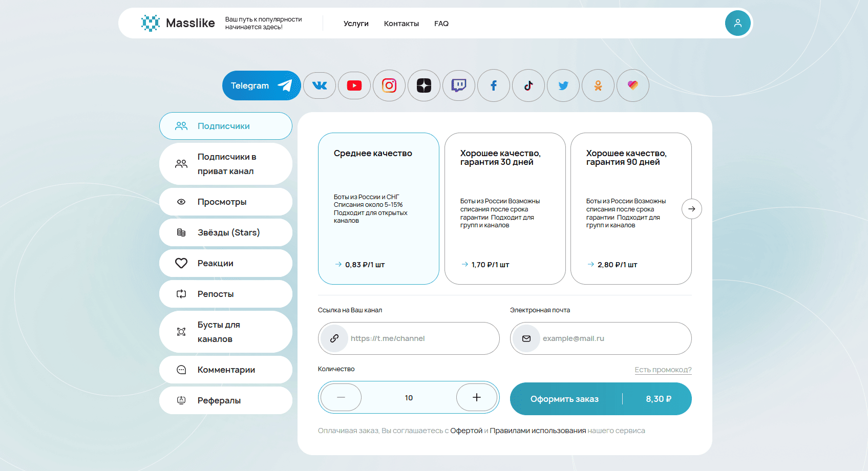Click the 0,83 ₽/1 шт price
The width and height of the screenshot is (868, 471).
[365, 265]
